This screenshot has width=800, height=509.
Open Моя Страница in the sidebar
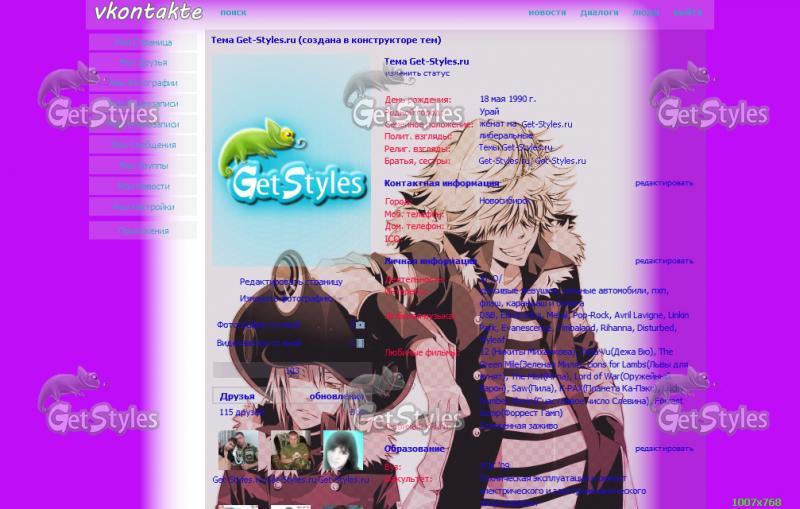(x=143, y=42)
